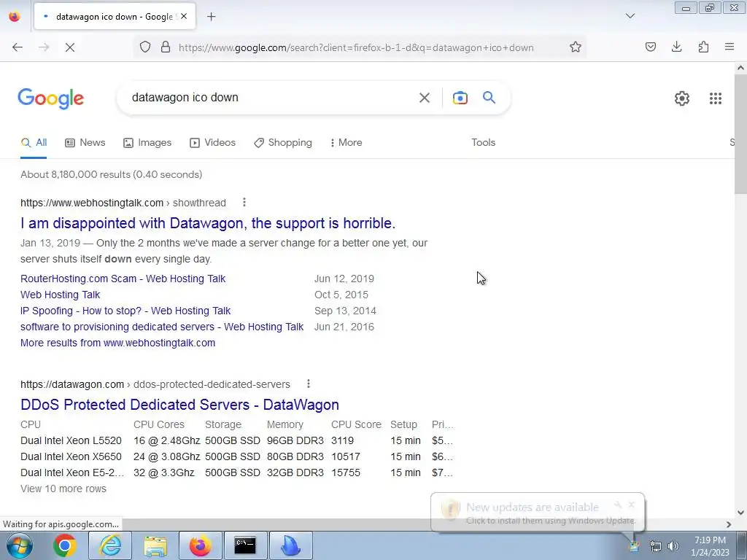Click the '32 @ 3.3Ghz' cell
This screenshot has height=560, width=747.
click(x=164, y=472)
